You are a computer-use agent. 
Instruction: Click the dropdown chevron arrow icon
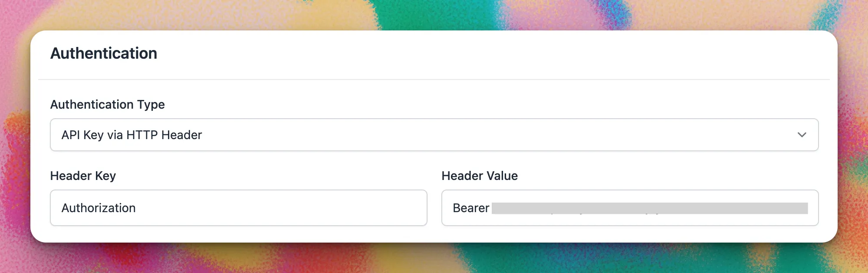(x=802, y=135)
